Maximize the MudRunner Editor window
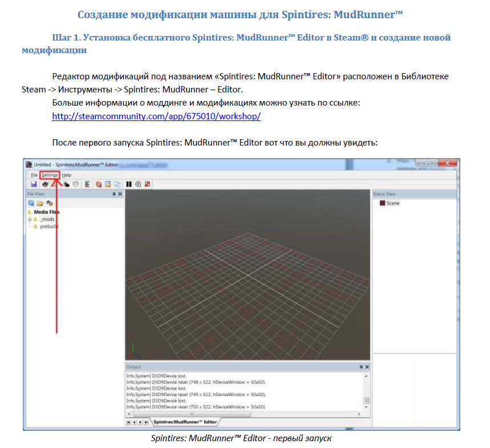This screenshot has width=490, height=448. tap(432, 163)
